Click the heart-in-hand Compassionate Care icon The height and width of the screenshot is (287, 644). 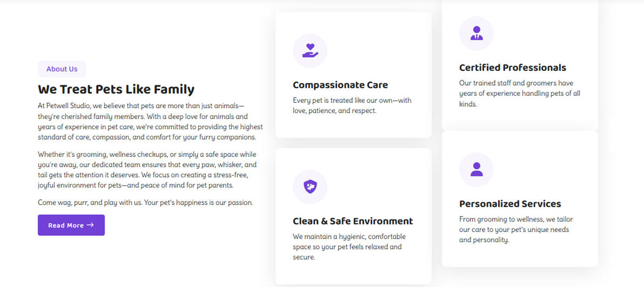310,51
